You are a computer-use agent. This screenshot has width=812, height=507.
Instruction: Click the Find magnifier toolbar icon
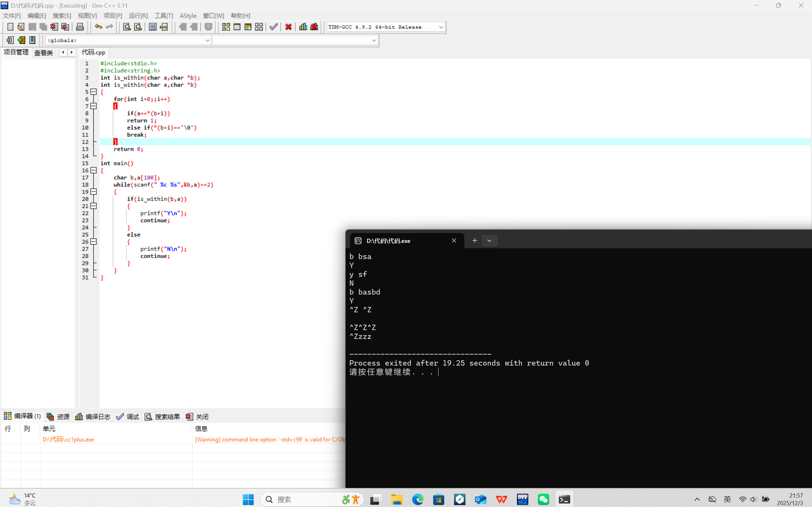tap(127, 27)
